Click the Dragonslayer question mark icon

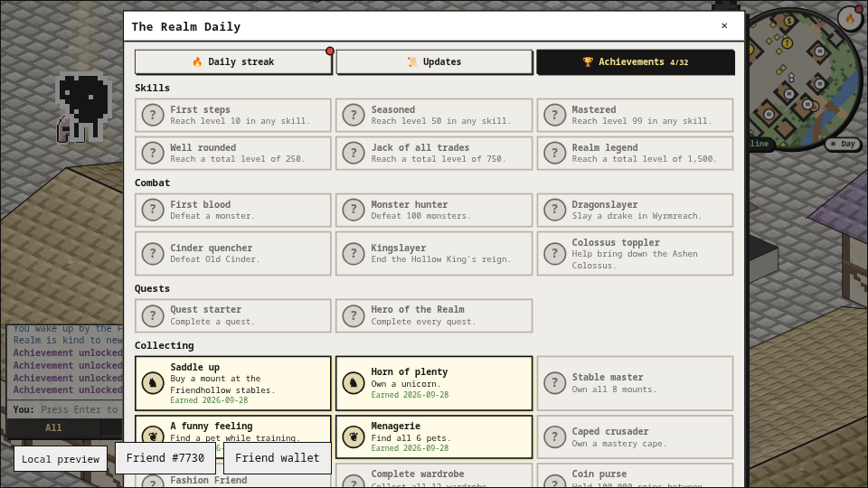(x=554, y=210)
